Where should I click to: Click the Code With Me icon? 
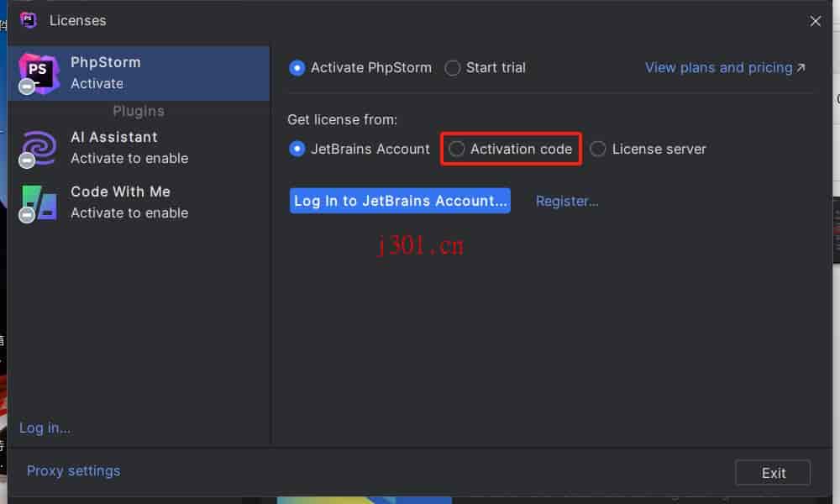click(39, 203)
